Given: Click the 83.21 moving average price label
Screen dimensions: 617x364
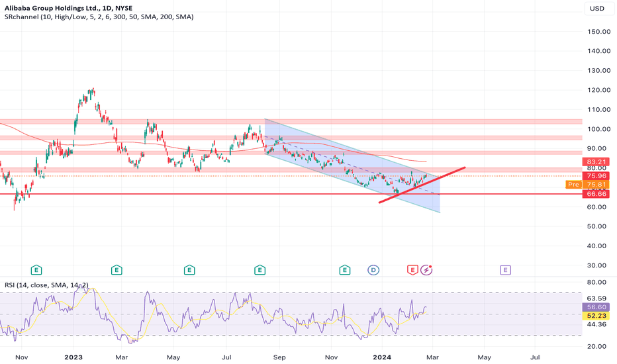Looking at the screenshot, I should (596, 161).
